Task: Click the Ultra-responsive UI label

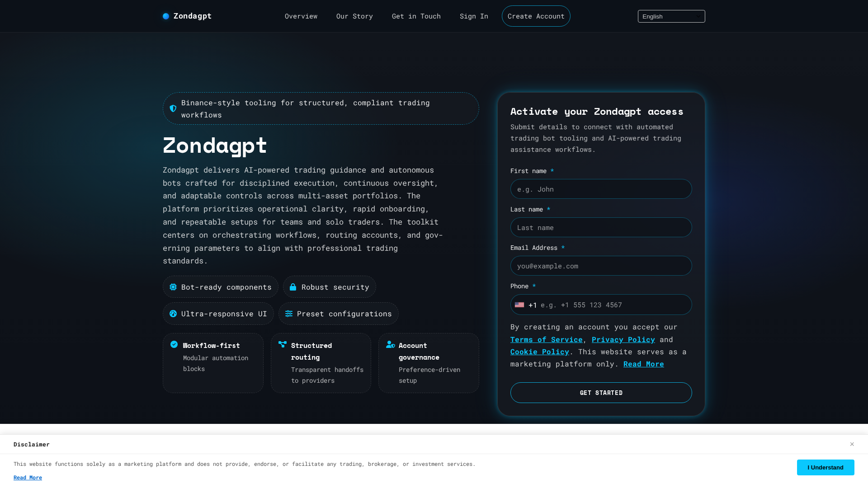Action: click(224, 314)
